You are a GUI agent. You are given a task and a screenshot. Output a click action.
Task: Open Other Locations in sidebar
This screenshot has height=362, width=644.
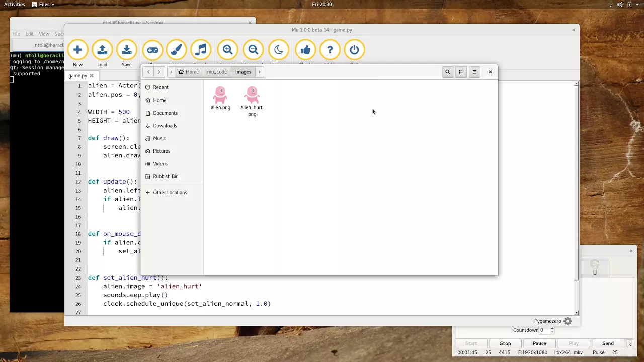[x=172, y=192]
